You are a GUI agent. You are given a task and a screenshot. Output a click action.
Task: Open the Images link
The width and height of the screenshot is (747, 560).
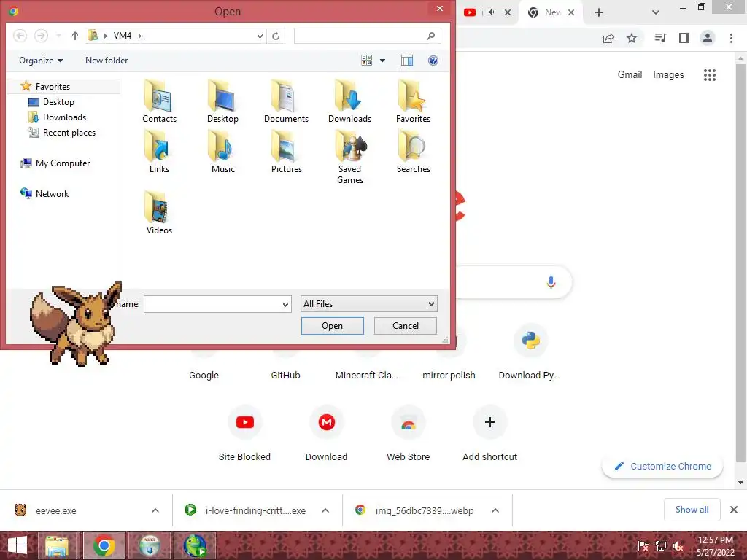pyautogui.click(x=668, y=75)
